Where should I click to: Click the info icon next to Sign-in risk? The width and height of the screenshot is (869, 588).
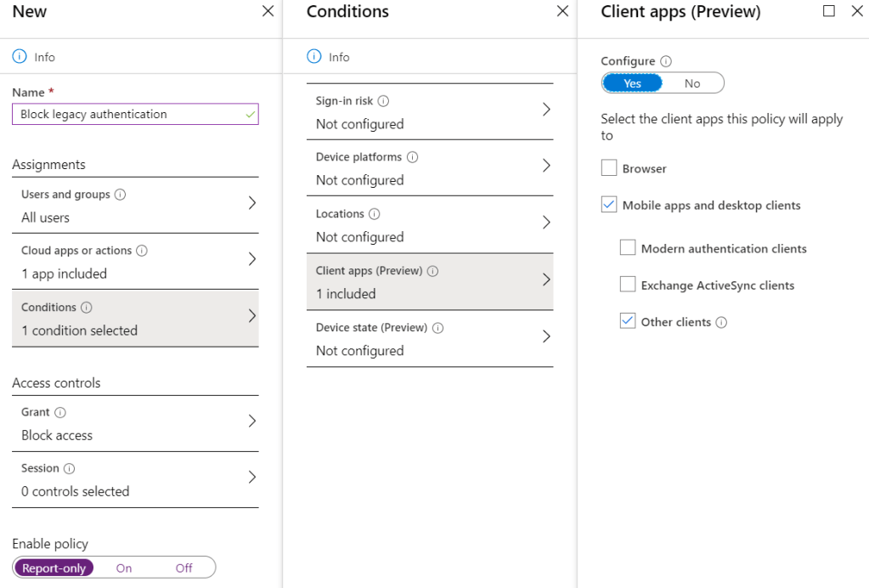coord(383,101)
